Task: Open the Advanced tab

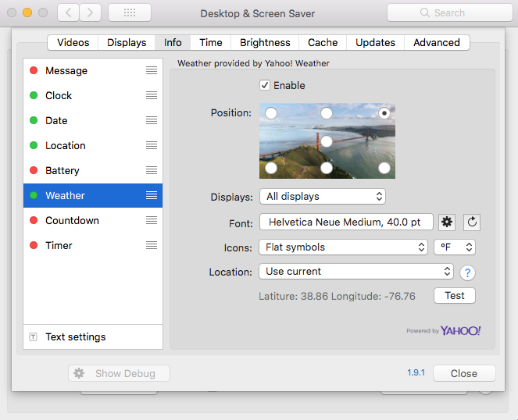Action: [437, 43]
